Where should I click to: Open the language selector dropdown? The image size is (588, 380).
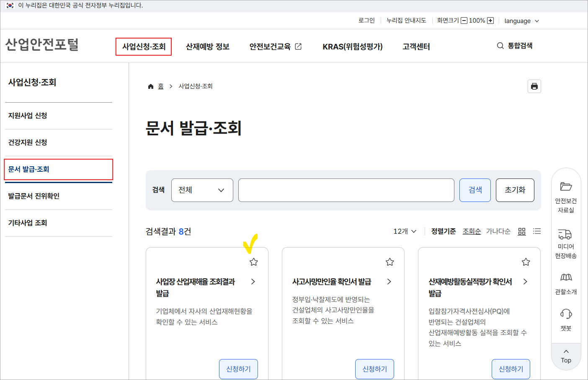(521, 21)
